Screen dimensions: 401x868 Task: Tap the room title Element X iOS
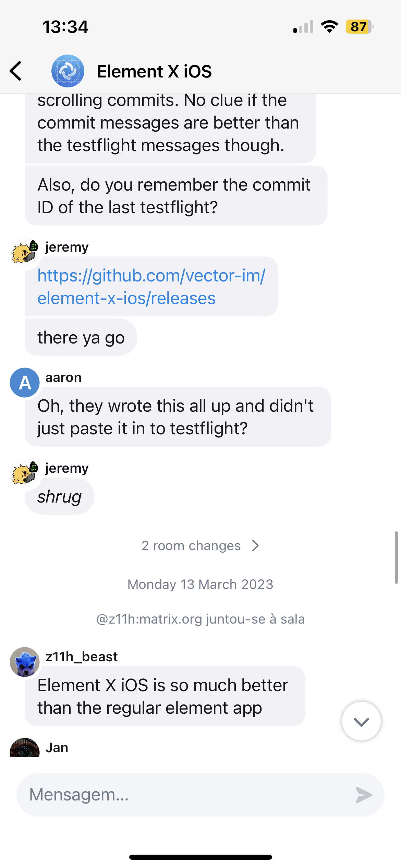click(x=154, y=72)
